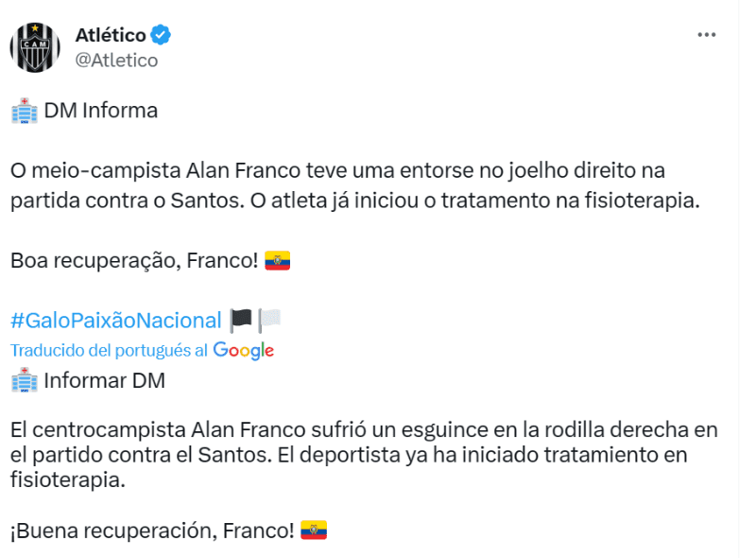Click the Spanish paragraph about Alan Franco
This screenshot has height=558, width=756.
point(363,455)
